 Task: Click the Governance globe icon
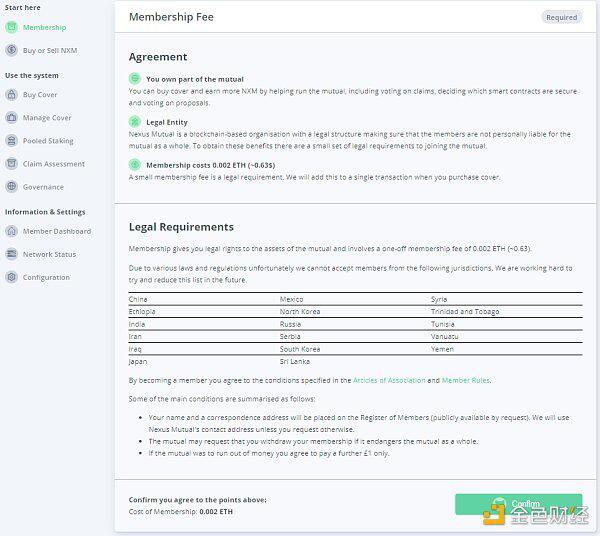pyautogui.click(x=12, y=187)
